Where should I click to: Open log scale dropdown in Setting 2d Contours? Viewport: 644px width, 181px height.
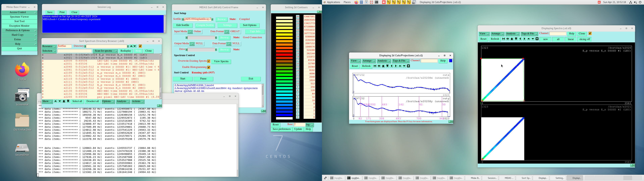309,125
